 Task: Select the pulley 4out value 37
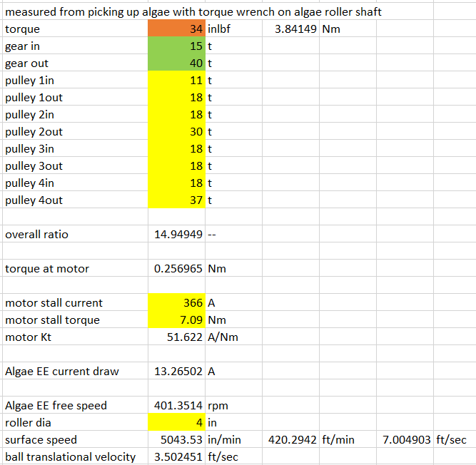coord(177,200)
